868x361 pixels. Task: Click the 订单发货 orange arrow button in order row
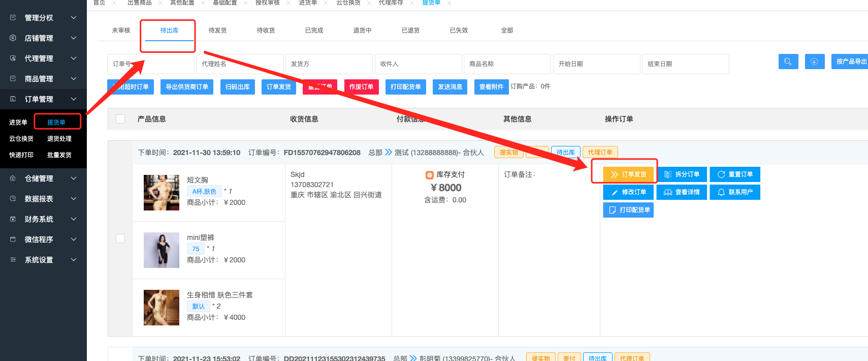click(629, 174)
